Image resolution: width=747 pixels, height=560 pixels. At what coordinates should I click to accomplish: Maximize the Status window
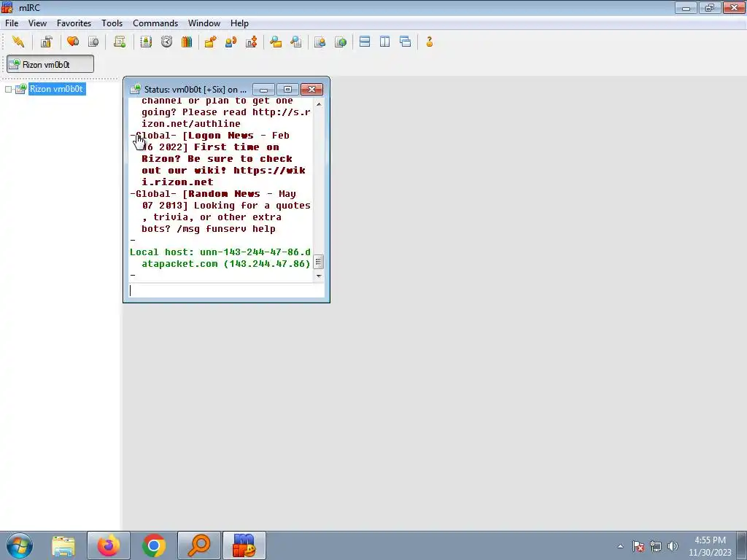point(287,90)
